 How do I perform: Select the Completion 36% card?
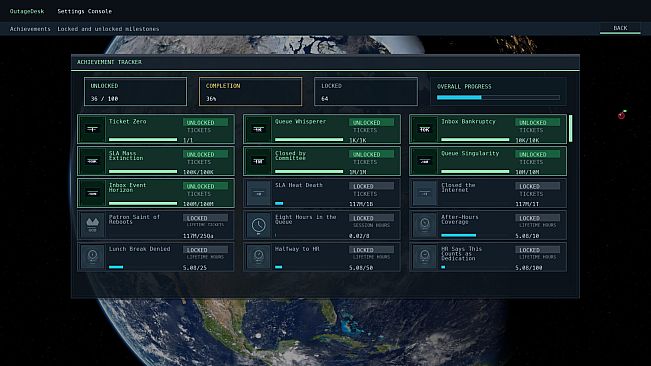point(250,91)
